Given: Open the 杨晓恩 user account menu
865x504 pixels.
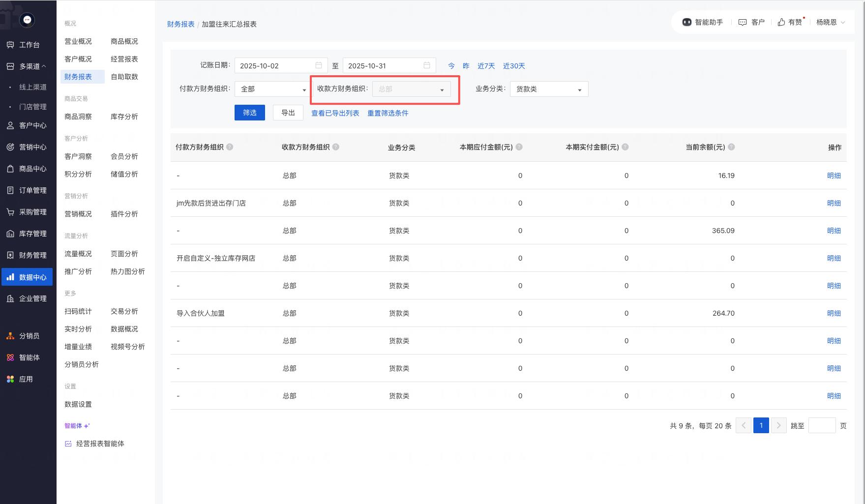Looking at the screenshot, I should click(830, 22).
